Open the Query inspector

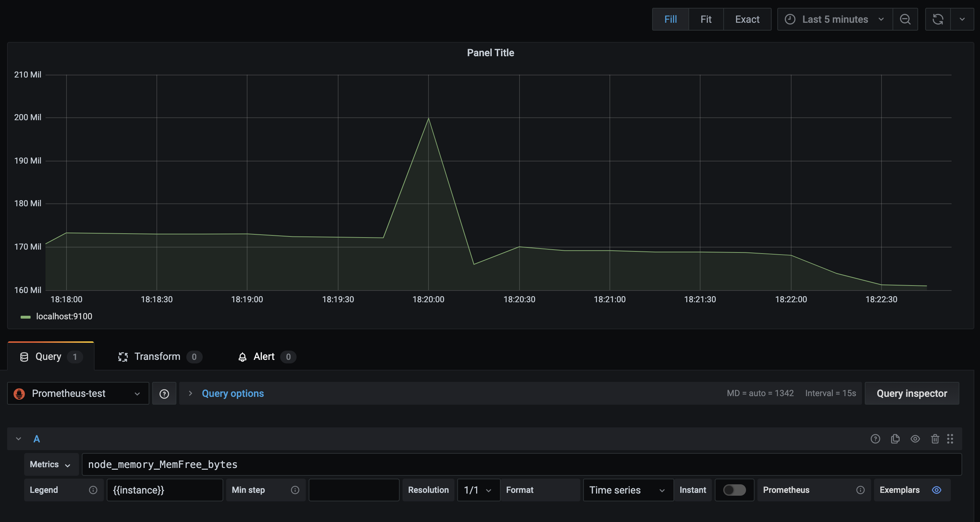[911, 394]
